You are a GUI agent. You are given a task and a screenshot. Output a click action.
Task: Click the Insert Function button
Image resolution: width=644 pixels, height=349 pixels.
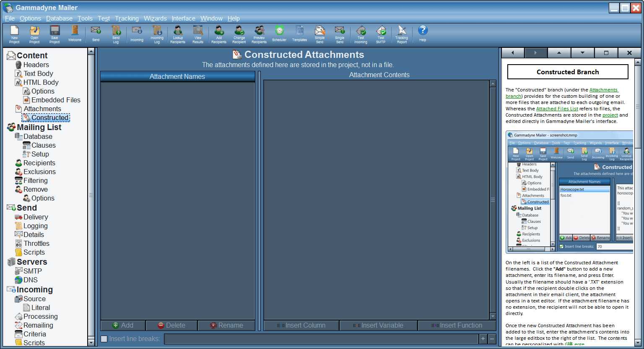[x=457, y=326]
